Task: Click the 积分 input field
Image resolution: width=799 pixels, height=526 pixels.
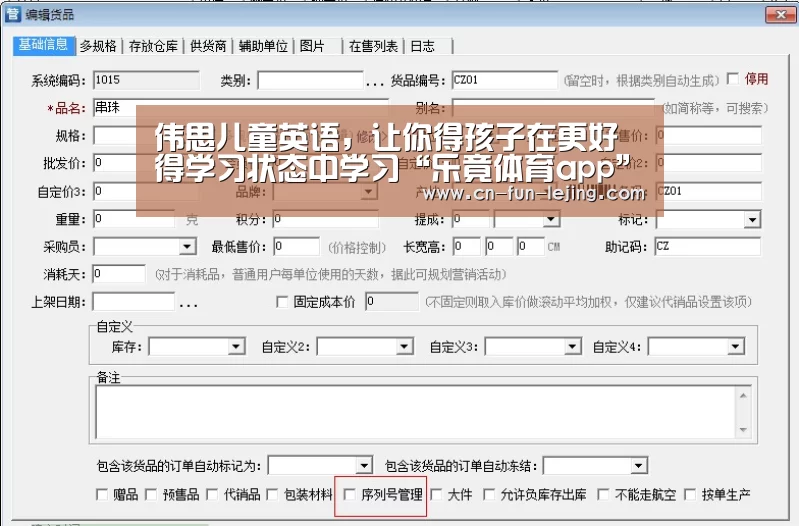Action: click(326, 219)
